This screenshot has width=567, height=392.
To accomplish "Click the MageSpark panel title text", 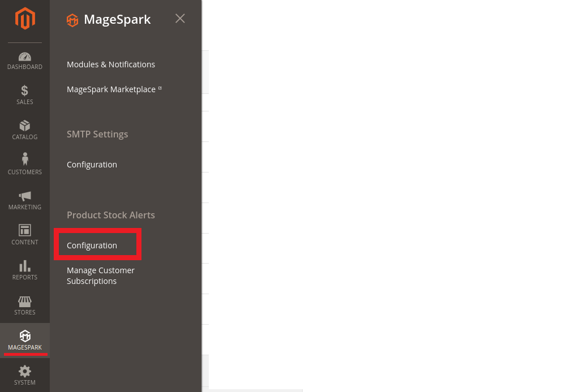I will [117, 20].
